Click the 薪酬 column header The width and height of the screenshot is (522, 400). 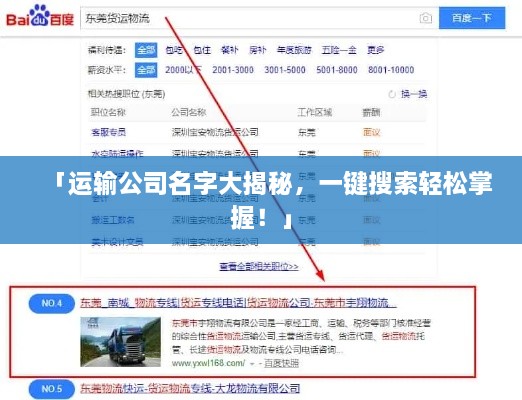point(371,112)
